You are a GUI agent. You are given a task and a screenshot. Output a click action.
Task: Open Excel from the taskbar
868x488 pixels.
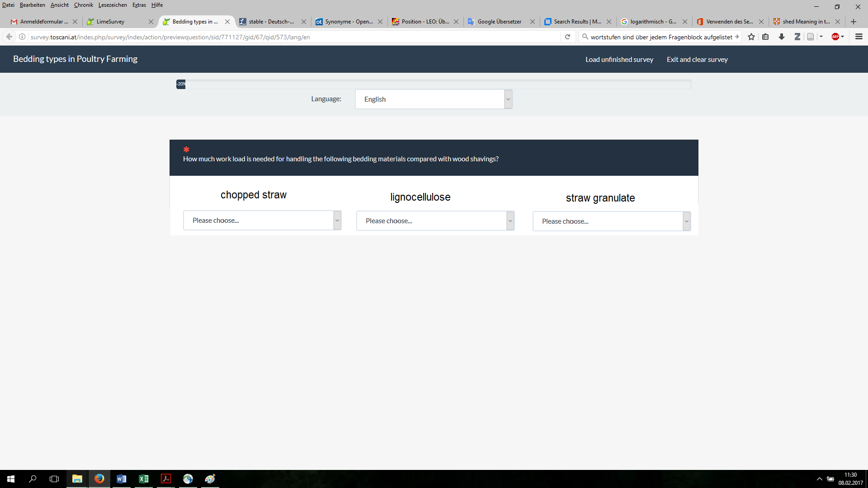(144, 479)
